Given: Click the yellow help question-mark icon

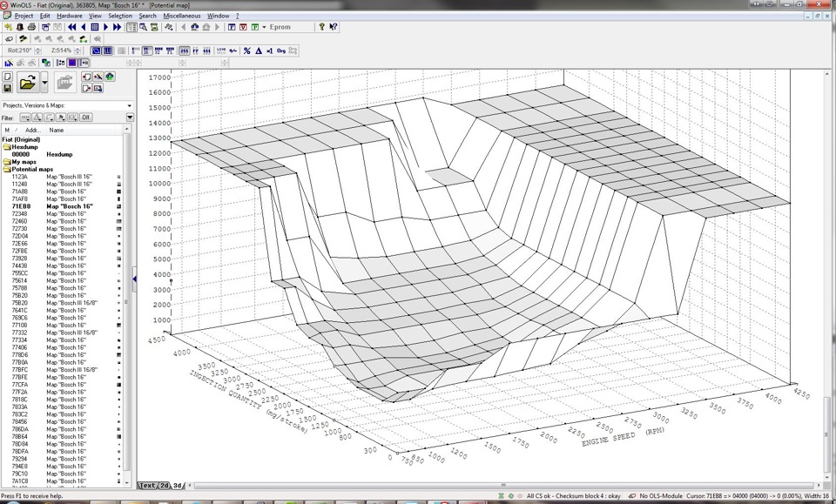Looking at the screenshot, I should click(x=321, y=26).
